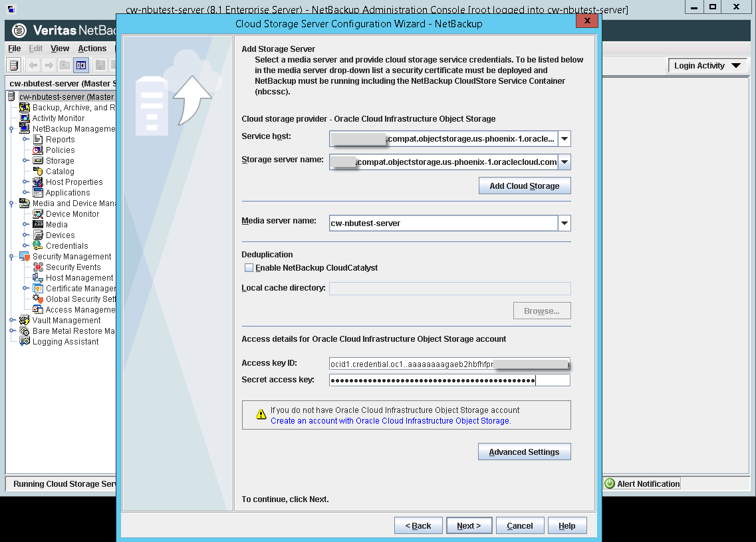
Task: Open the Credentials icon under Media and Device
Action: point(37,245)
